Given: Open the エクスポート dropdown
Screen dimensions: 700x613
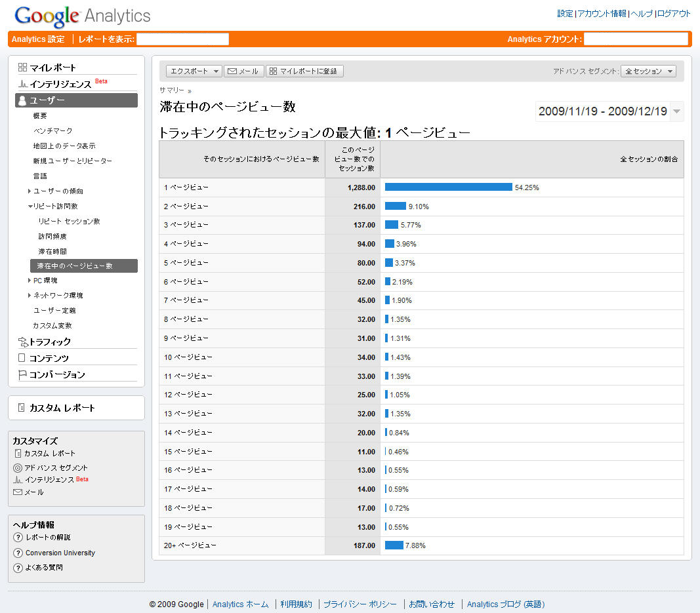Looking at the screenshot, I should (x=194, y=71).
